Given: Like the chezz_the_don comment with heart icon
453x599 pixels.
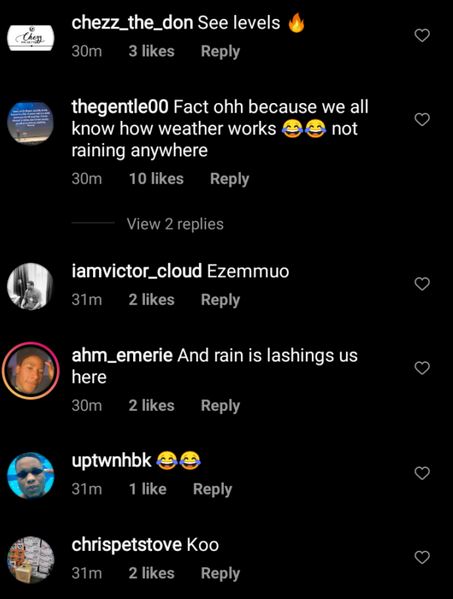Looking at the screenshot, I should point(422,36).
